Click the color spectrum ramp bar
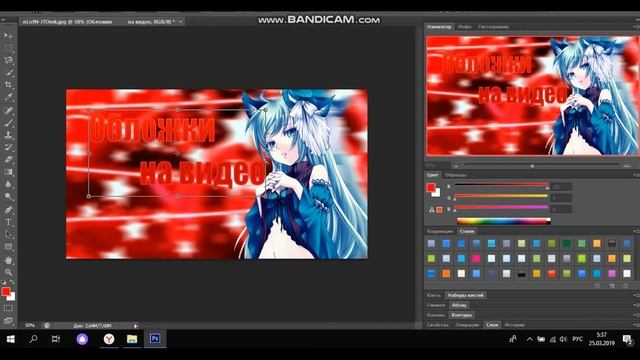The image size is (640, 360). pyautogui.click(x=504, y=221)
